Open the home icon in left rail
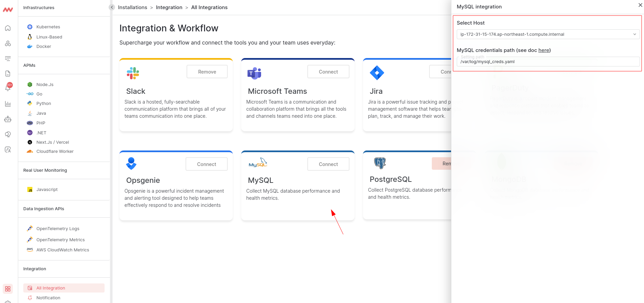 8,28
